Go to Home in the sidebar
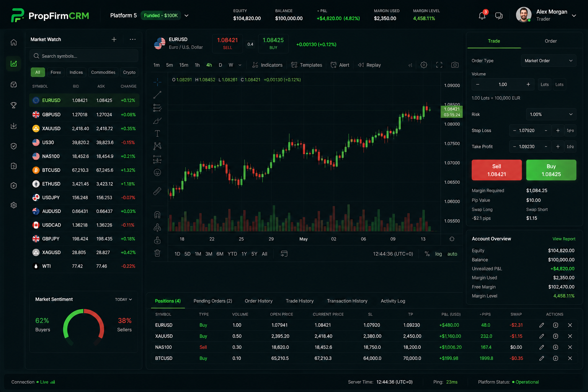588x392 pixels. (14, 42)
